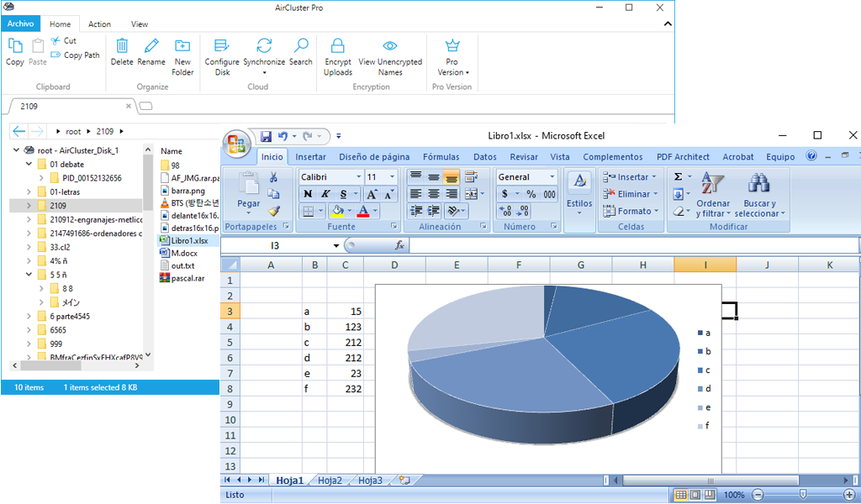861x504 pixels.
Task: Toggle underline S formatting in Excel
Action: (343, 194)
